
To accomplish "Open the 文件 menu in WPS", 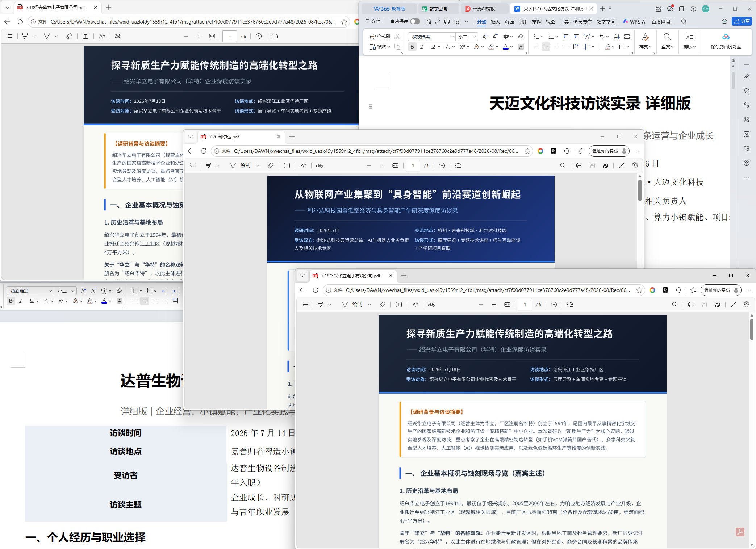I will pos(373,21).
